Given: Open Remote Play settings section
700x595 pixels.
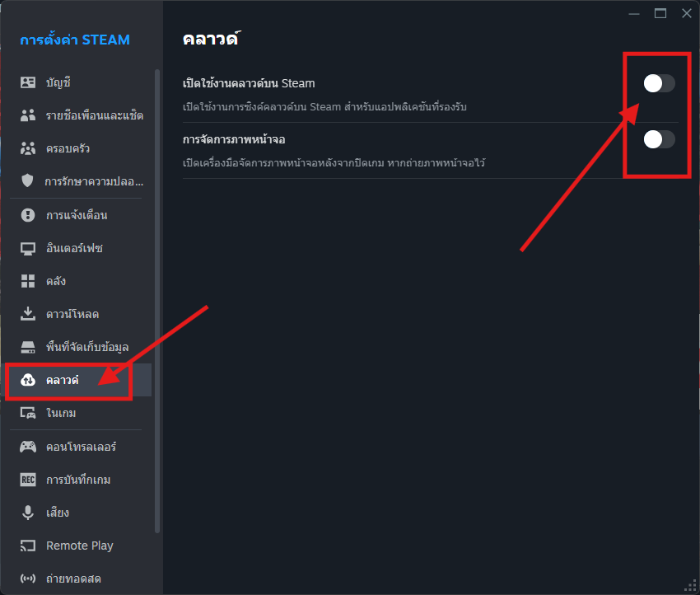Looking at the screenshot, I should click(x=79, y=546).
